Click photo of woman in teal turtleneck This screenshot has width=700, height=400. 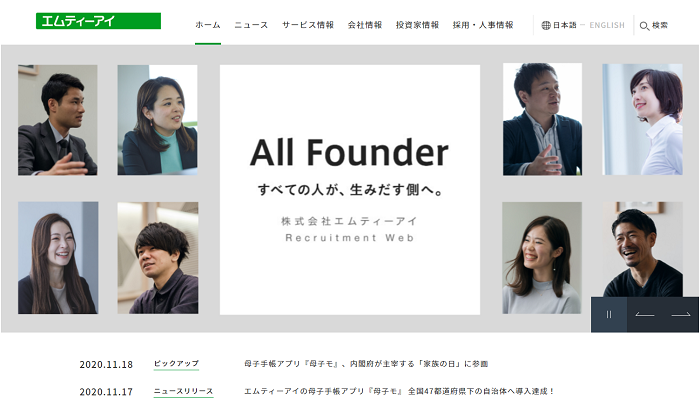pos(158,120)
